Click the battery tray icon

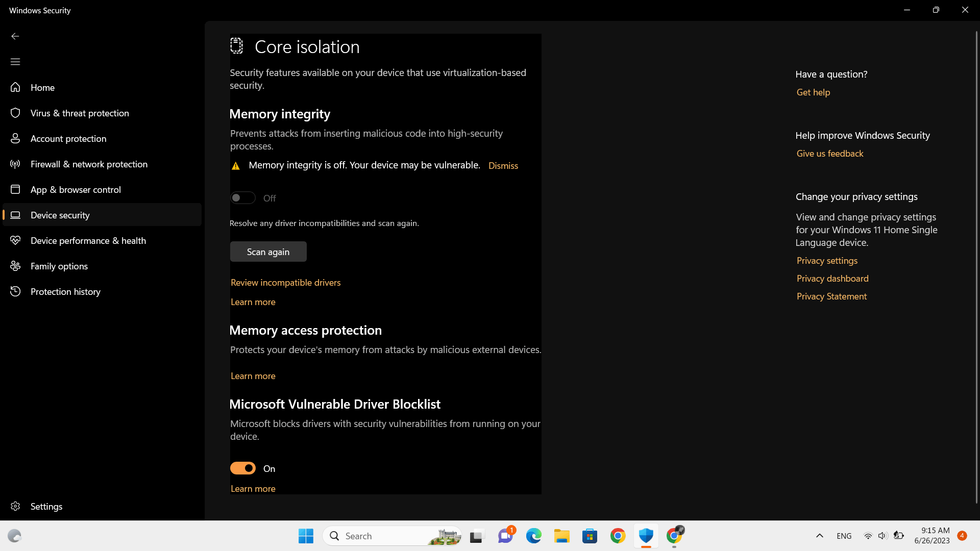point(899,536)
